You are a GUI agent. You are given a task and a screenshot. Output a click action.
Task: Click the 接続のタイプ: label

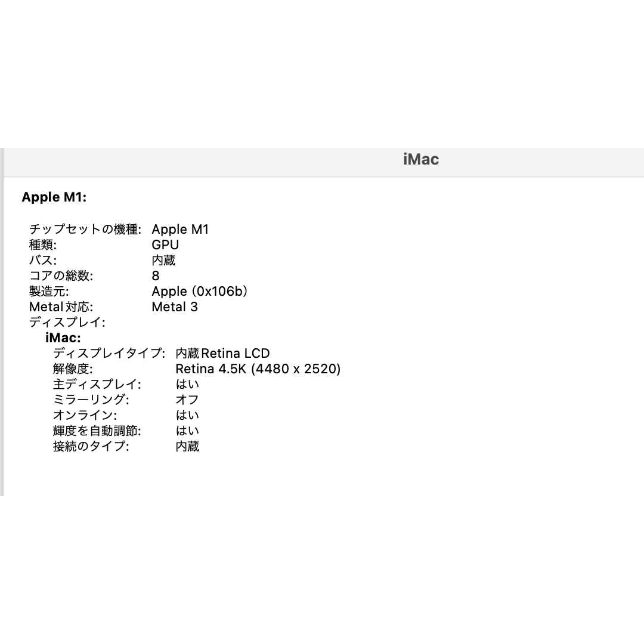point(91,447)
